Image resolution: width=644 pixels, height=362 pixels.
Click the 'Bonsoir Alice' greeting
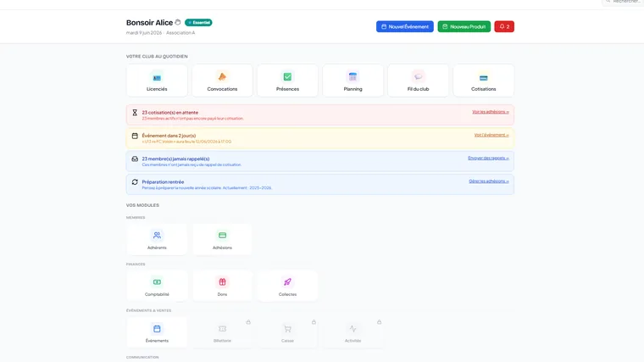pyautogui.click(x=149, y=23)
